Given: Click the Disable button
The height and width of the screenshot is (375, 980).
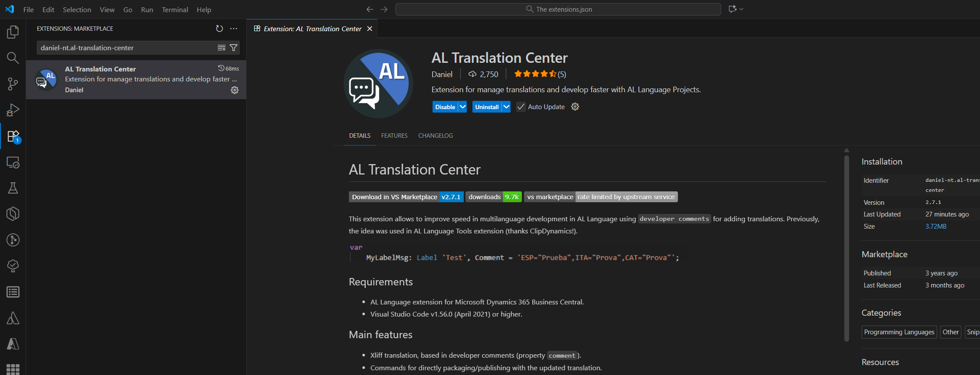Looking at the screenshot, I should (445, 107).
